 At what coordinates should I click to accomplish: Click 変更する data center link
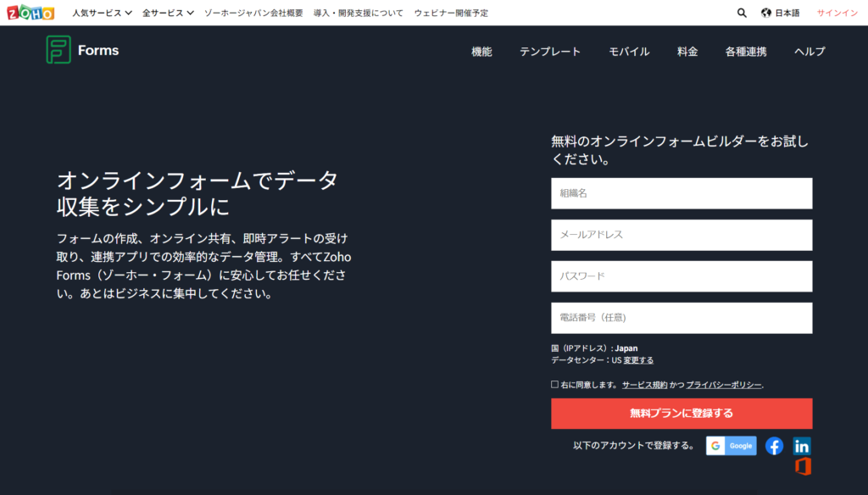pyautogui.click(x=638, y=360)
